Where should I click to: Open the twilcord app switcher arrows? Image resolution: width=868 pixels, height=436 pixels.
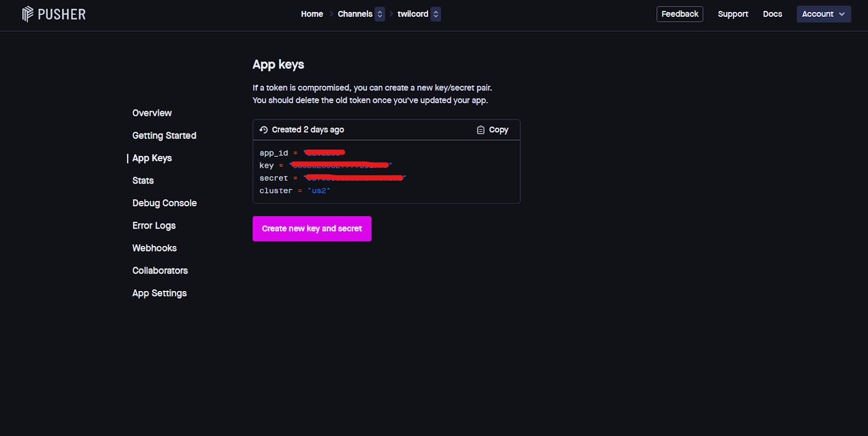click(436, 14)
